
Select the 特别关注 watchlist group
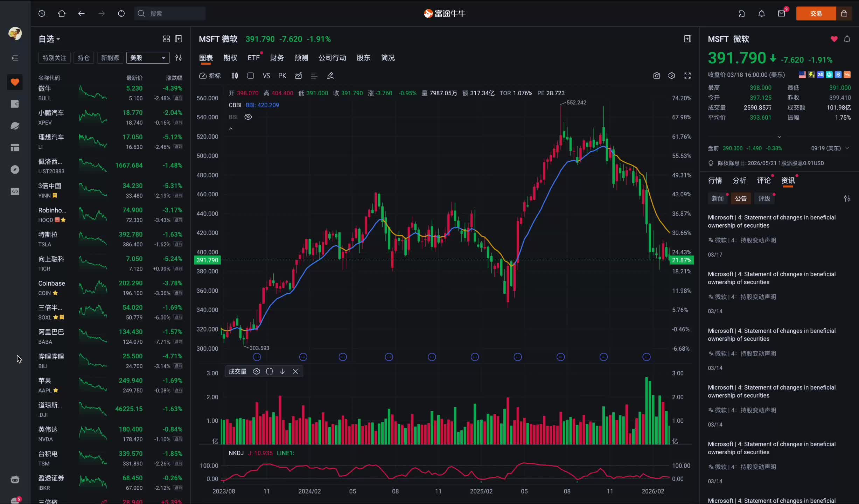pyautogui.click(x=54, y=58)
